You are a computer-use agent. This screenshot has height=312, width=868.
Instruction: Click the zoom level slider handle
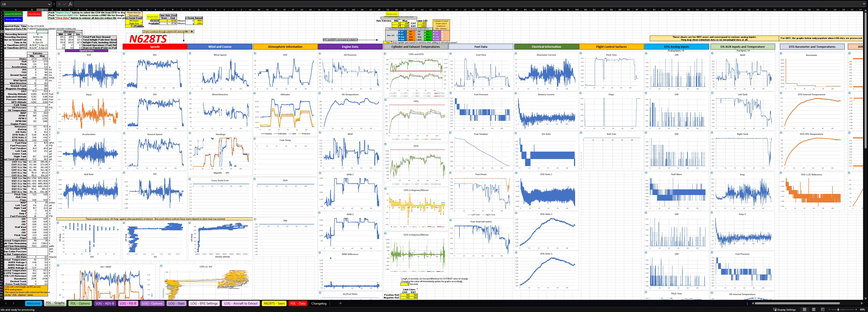tap(838, 309)
